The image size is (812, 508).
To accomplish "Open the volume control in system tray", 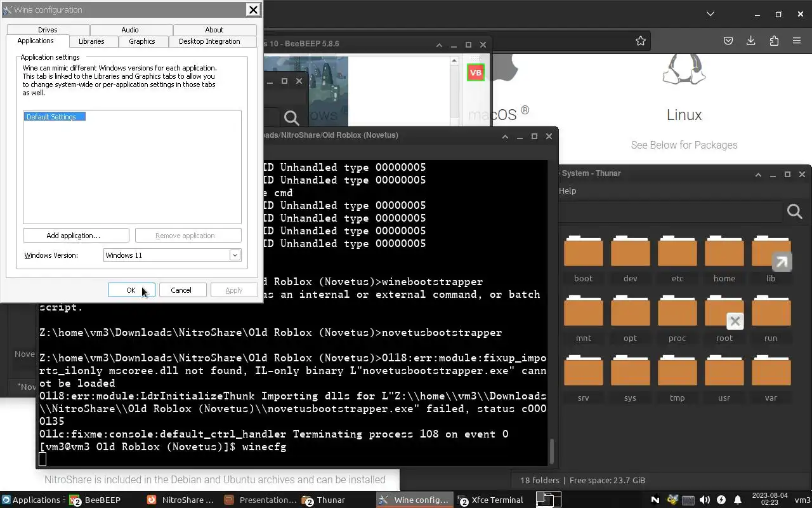I will (704, 500).
